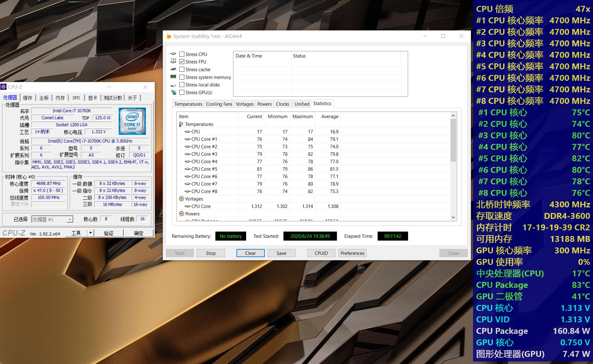Click the lightning icon of Voltages group

click(182, 199)
